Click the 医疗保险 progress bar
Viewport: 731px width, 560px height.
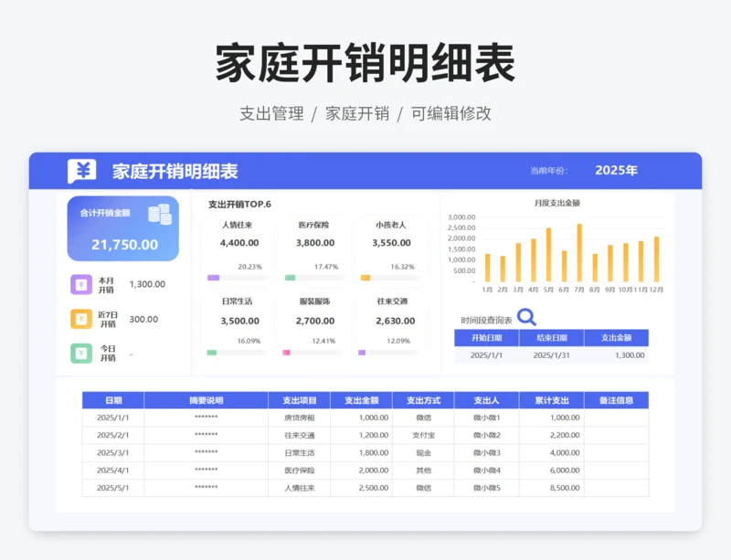314,278
